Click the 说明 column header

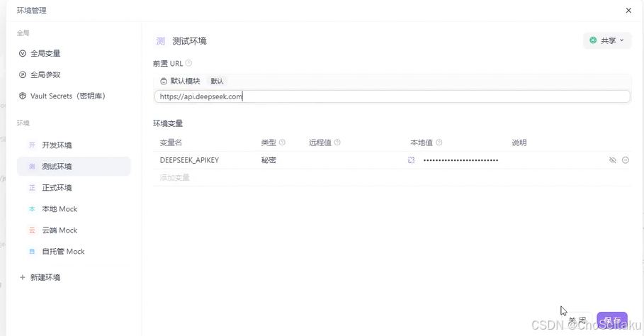[x=519, y=142]
